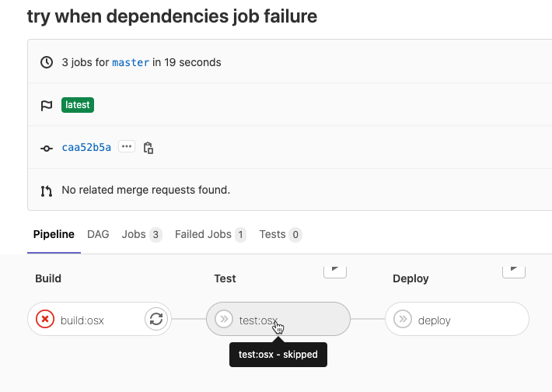This screenshot has height=392, width=552.
Task: Click the failed status icon on build:osx
Action: coord(45,319)
